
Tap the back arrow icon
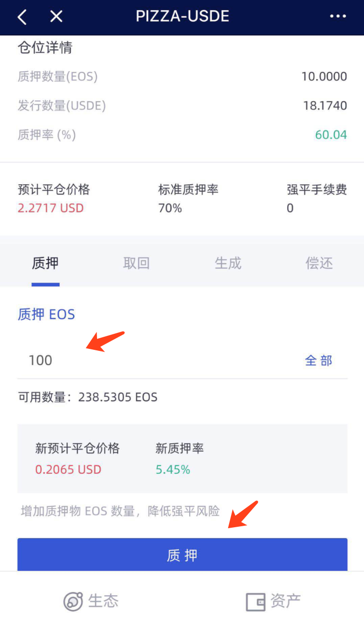22,17
